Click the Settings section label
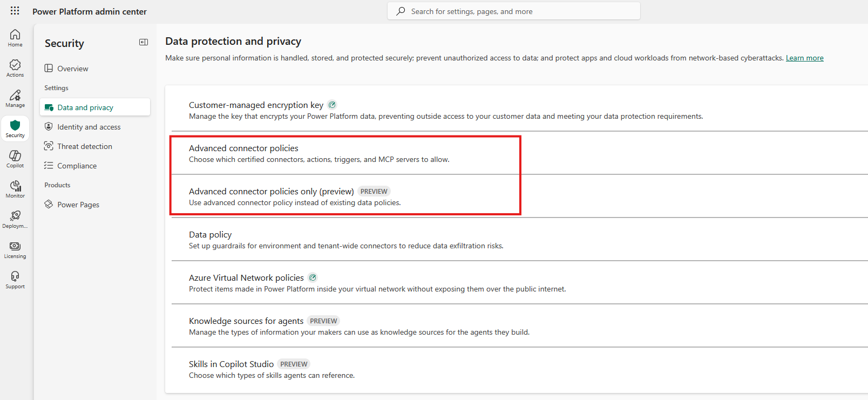Viewport: 868px width, 400px height. click(56, 88)
